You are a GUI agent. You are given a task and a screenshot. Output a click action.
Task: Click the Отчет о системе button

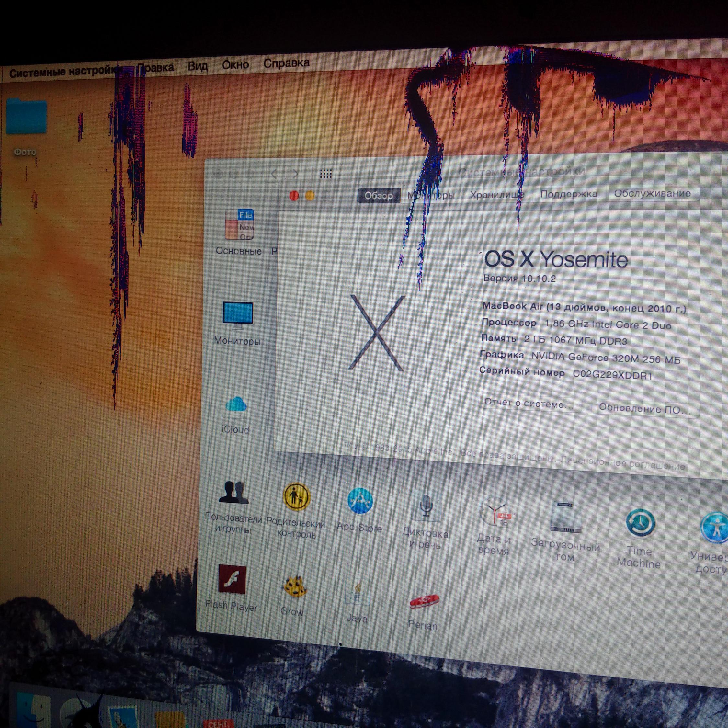(x=529, y=404)
